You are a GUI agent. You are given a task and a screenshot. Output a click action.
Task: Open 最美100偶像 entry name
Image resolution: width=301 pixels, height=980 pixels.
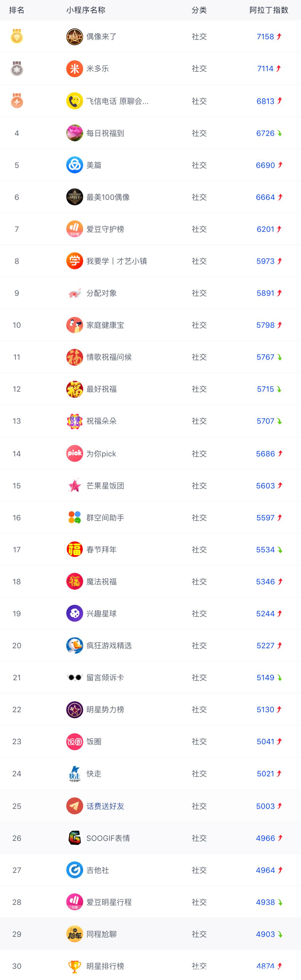[108, 197]
